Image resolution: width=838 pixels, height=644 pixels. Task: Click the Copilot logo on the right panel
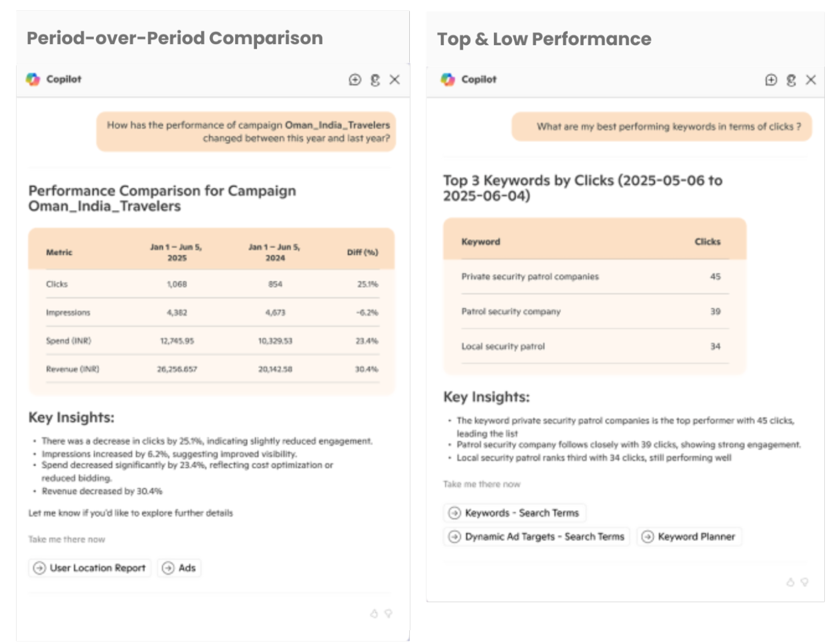tap(449, 79)
